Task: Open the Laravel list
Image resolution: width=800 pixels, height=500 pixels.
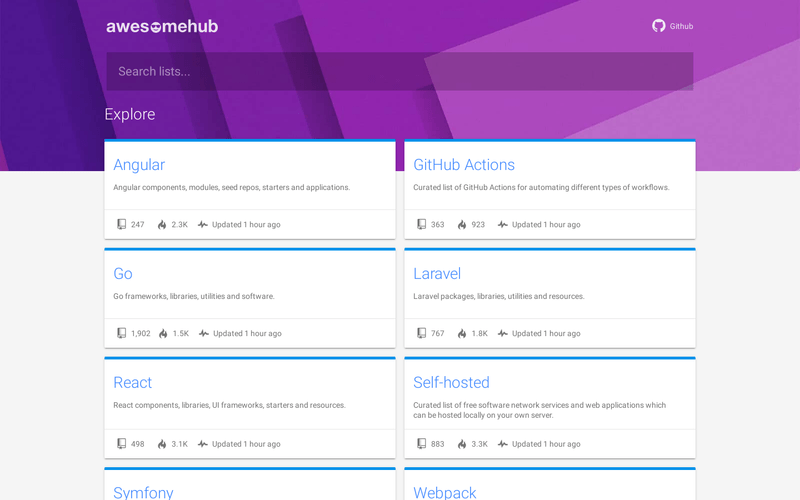Action: (x=437, y=274)
